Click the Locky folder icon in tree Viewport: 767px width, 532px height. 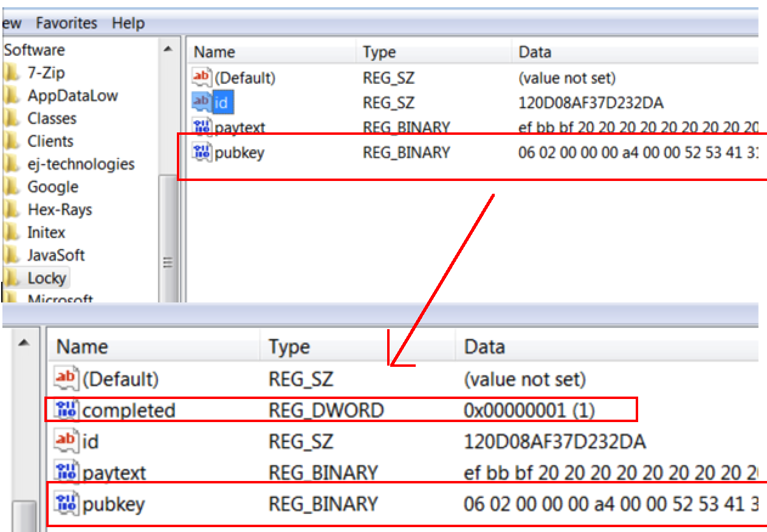pos(12,278)
